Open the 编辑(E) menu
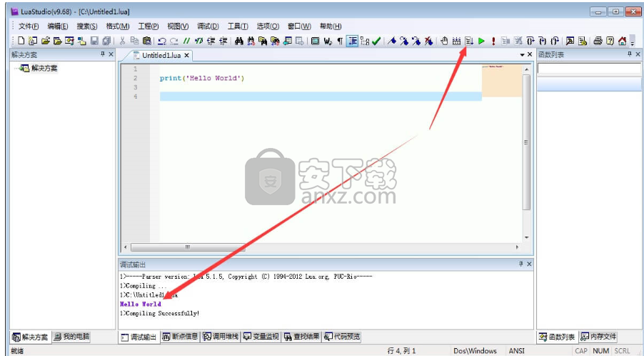 [58, 26]
